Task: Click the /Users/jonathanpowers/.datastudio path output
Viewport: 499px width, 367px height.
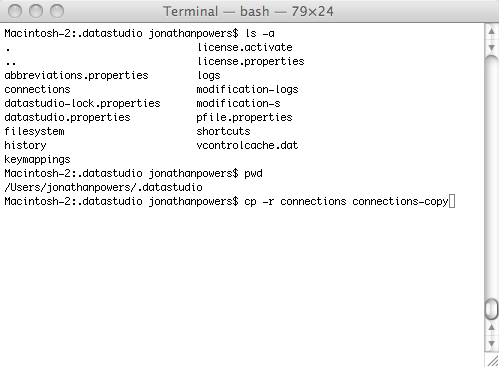Action: click(103, 187)
